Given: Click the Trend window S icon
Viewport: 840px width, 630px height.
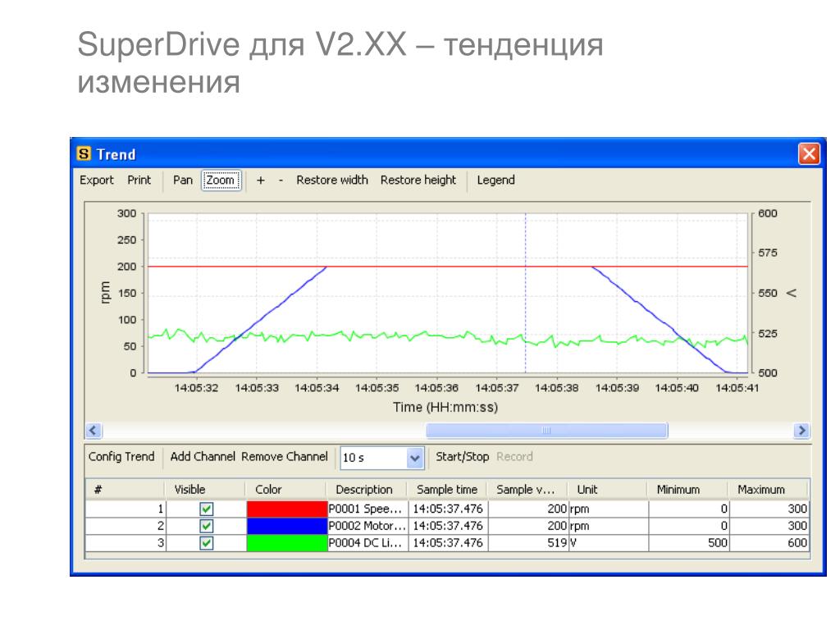Looking at the screenshot, I should [x=84, y=153].
